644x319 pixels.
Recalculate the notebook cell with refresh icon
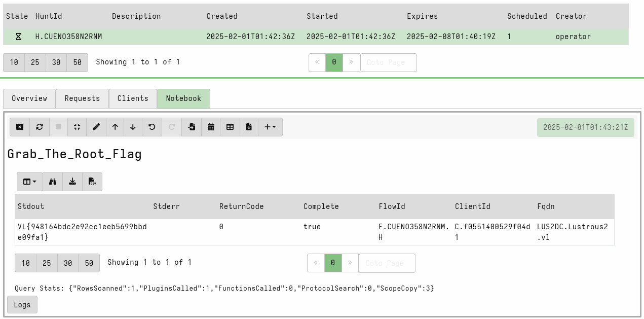click(x=40, y=127)
